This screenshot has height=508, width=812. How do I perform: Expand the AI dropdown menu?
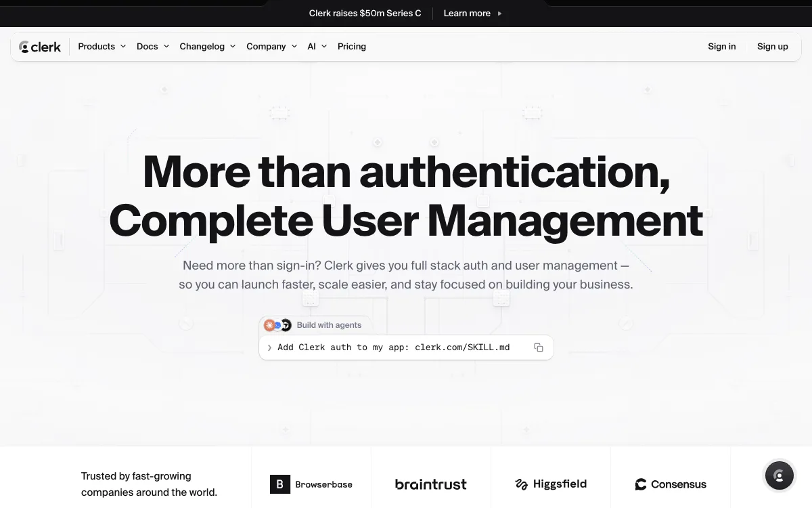[317, 47]
